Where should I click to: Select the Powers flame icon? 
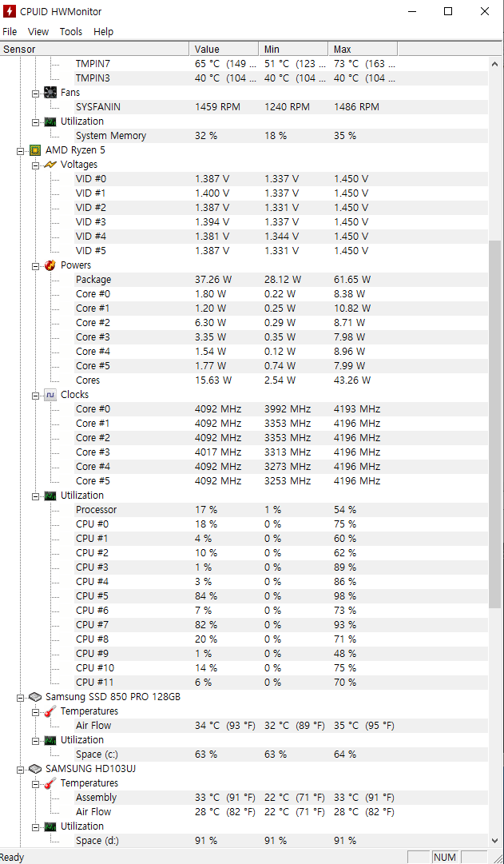51,265
